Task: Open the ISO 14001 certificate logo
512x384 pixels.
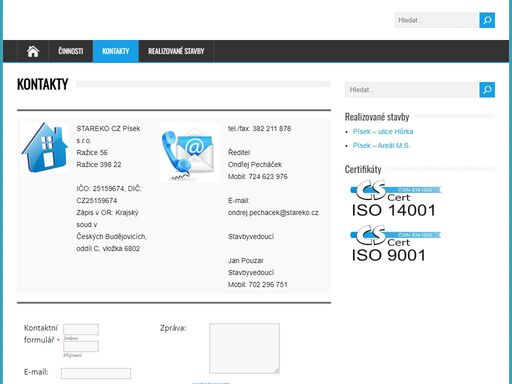Action: pyautogui.click(x=396, y=198)
